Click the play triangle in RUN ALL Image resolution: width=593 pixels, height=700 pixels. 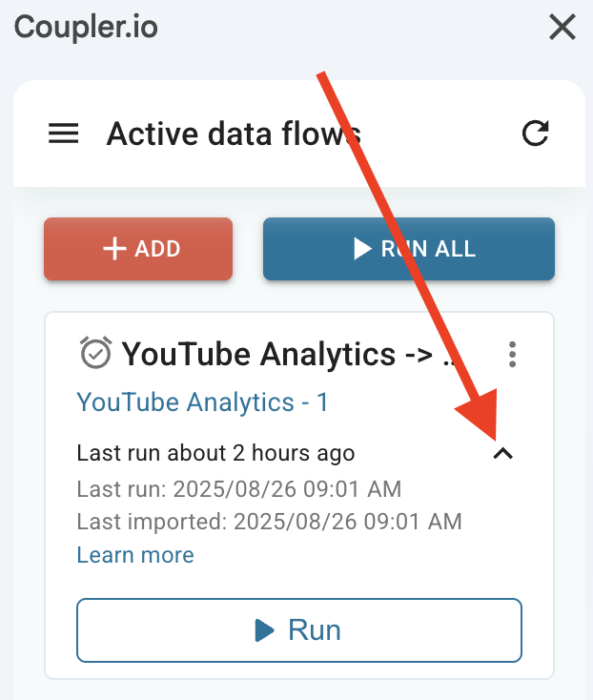362,249
